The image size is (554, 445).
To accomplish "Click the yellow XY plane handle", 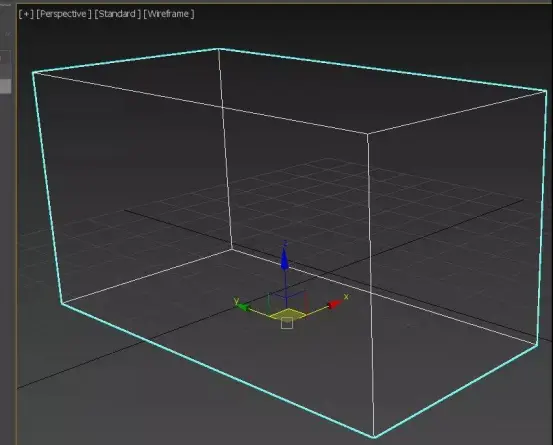I will click(x=288, y=314).
